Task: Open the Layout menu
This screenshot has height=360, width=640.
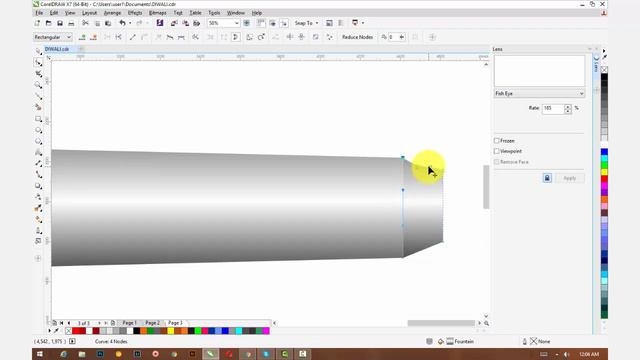Action: click(89, 13)
